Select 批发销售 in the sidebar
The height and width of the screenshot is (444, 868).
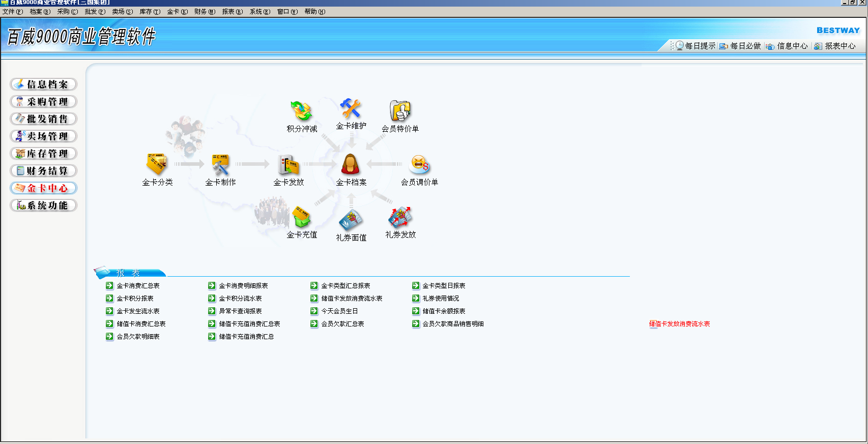pyautogui.click(x=44, y=119)
